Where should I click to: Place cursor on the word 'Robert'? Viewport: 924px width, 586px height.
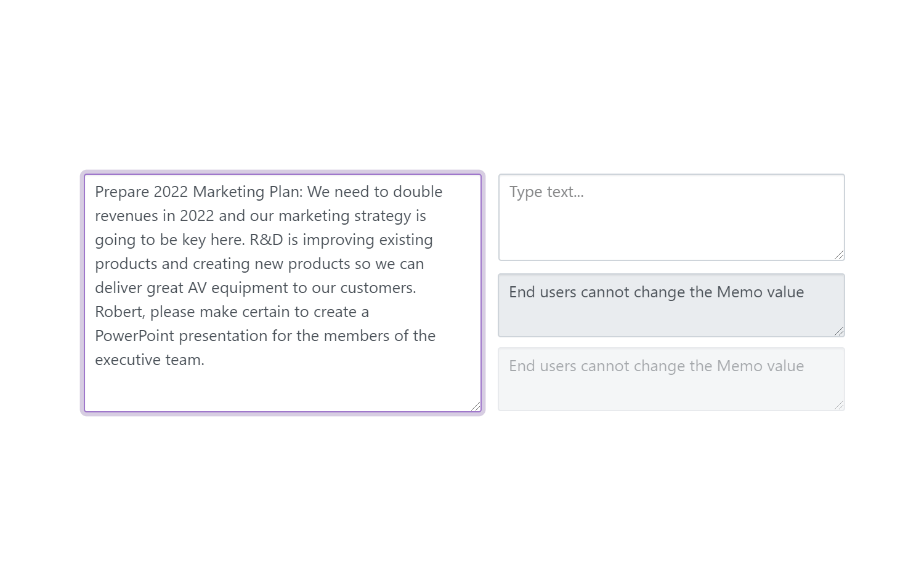tap(118, 312)
